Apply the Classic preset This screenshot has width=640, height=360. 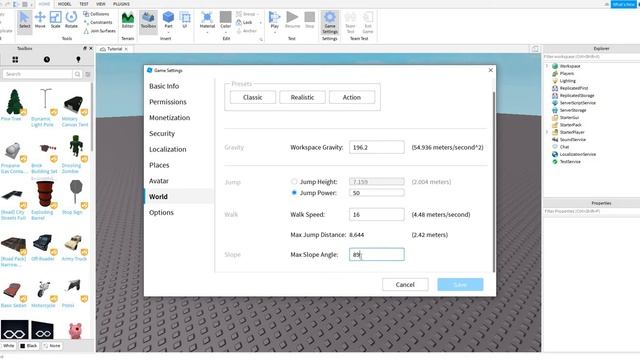click(x=253, y=97)
